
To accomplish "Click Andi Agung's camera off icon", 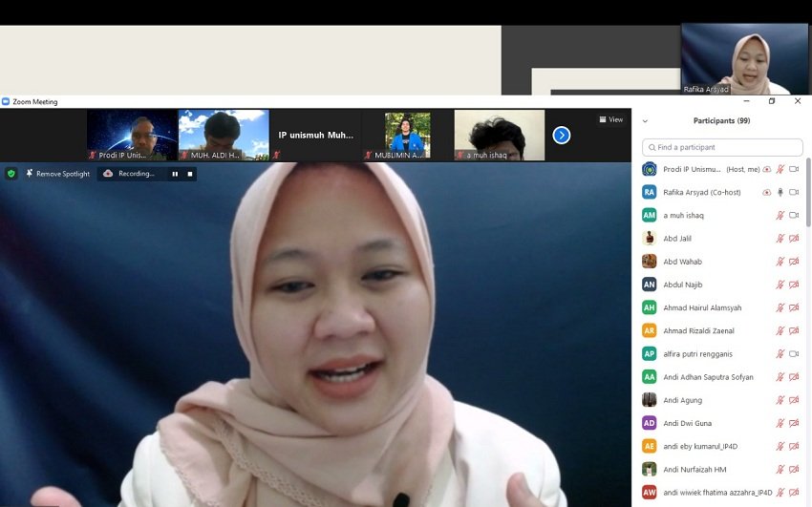I will coord(794,400).
